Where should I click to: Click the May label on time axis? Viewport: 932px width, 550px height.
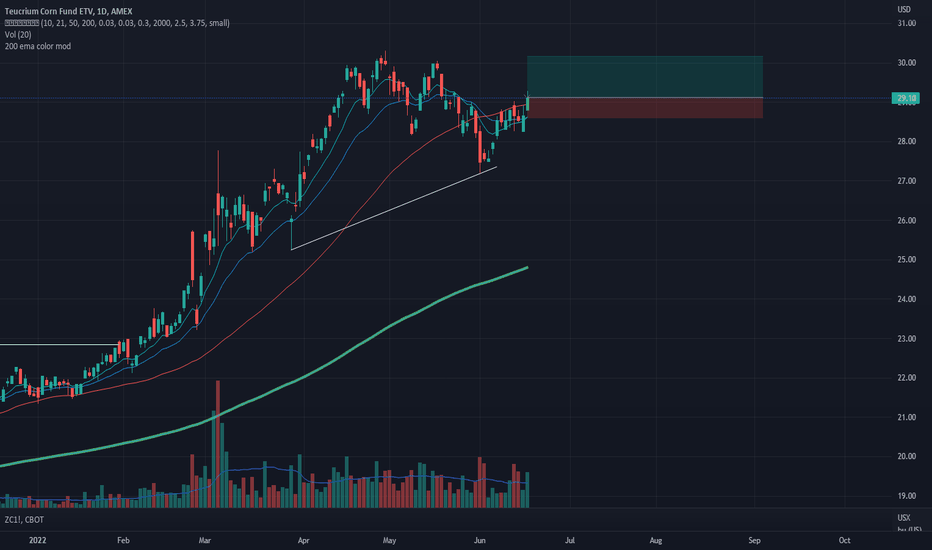click(x=389, y=540)
